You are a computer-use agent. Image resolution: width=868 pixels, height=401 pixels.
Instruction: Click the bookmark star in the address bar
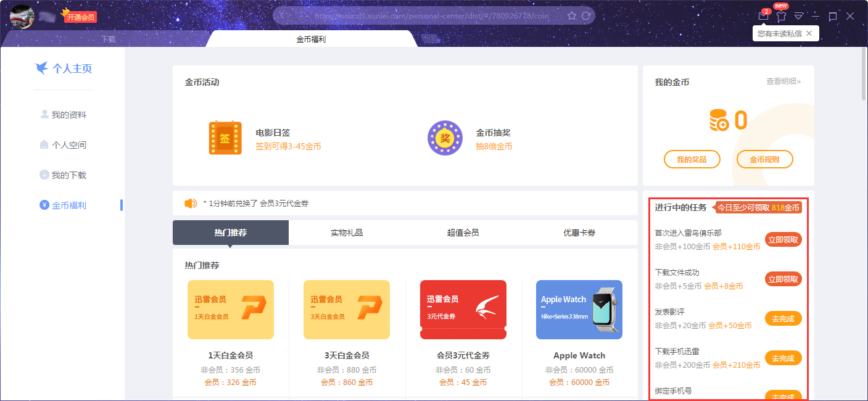tap(572, 15)
